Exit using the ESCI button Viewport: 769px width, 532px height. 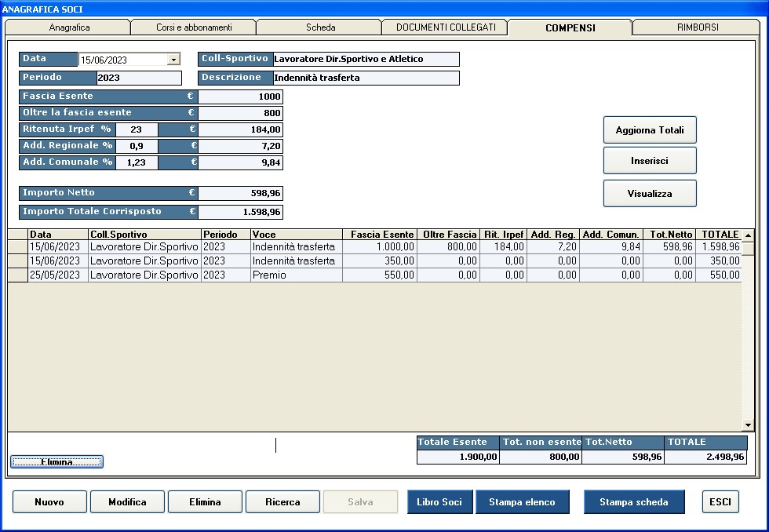(x=720, y=502)
